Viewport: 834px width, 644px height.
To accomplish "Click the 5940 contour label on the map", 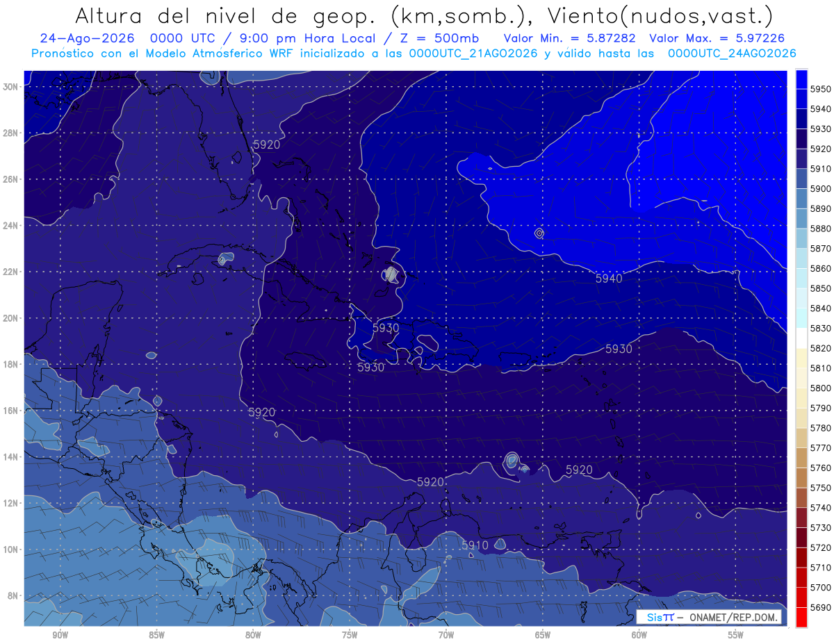I will pyautogui.click(x=609, y=279).
